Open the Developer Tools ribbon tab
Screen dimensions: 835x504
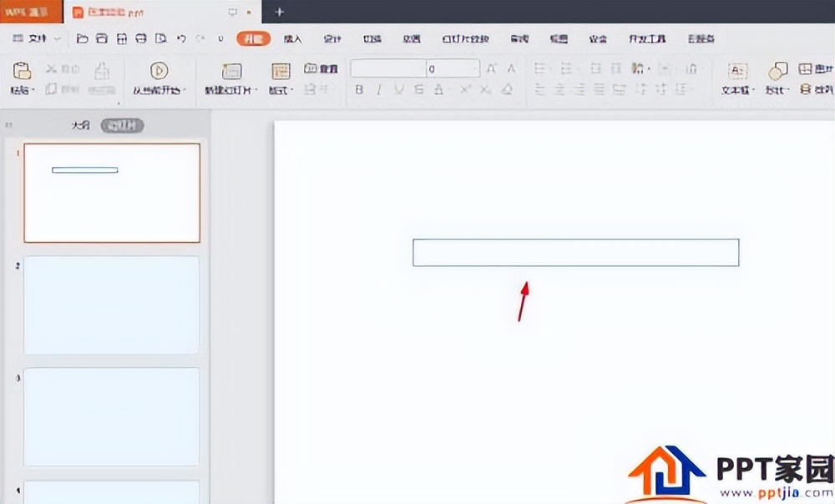point(647,38)
